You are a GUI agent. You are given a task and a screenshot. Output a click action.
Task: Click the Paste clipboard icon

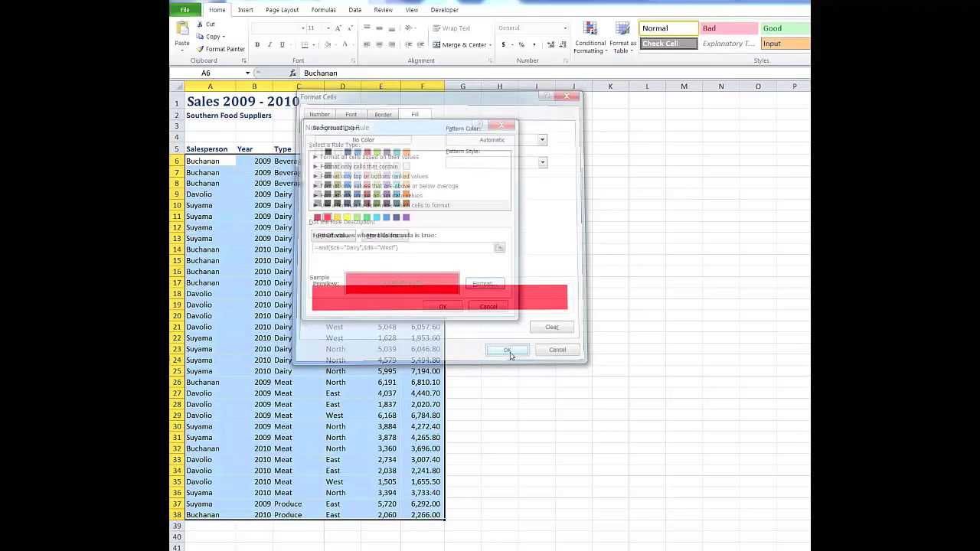[x=182, y=29]
